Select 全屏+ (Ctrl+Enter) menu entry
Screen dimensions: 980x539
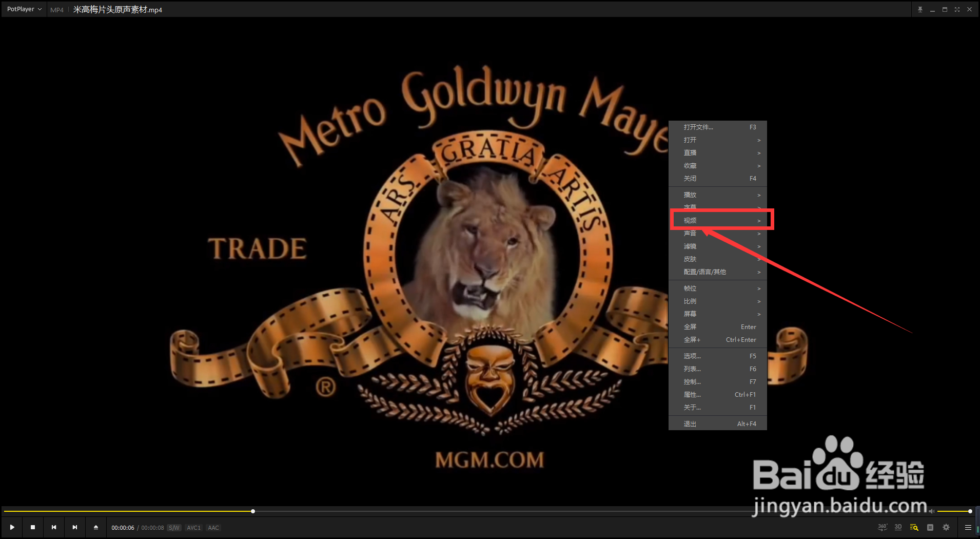(718, 340)
